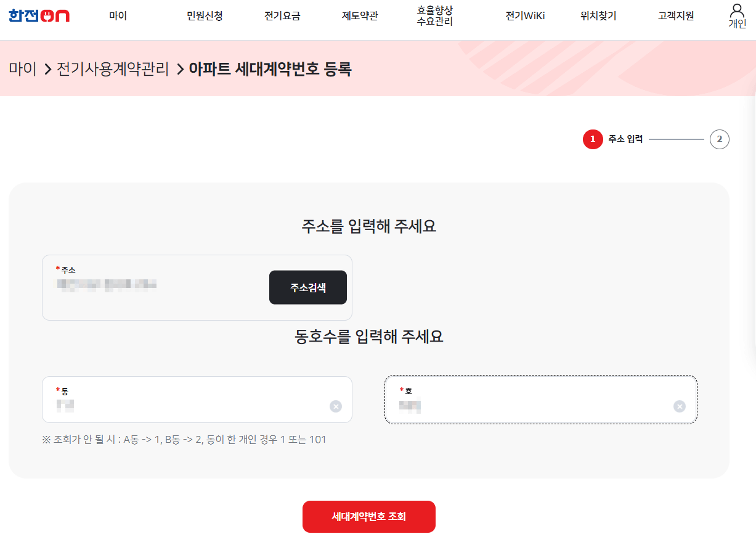Viewport: 756px width, 534px height.
Task: Select 전기요금 from the navigation bar
Action: point(282,16)
